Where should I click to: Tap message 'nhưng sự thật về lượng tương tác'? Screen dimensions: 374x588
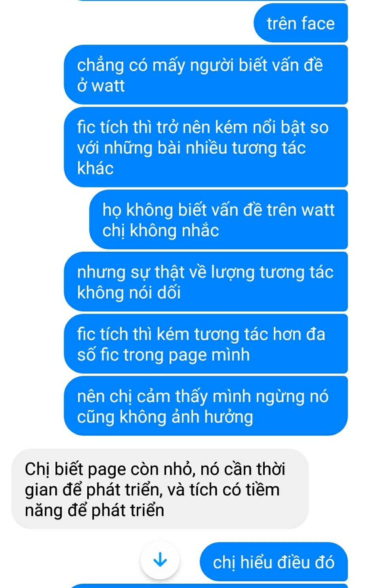(206, 282)
